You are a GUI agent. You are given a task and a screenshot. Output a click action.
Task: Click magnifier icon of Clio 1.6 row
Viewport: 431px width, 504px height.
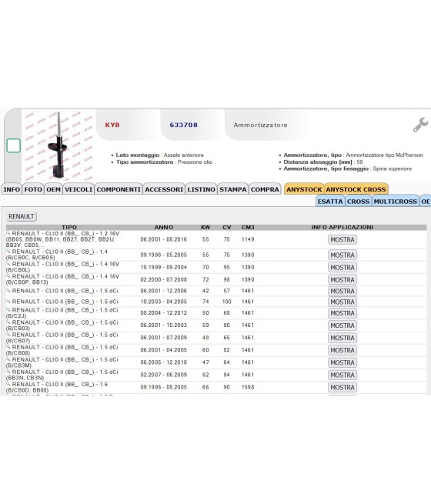click(x=8, y=384)
